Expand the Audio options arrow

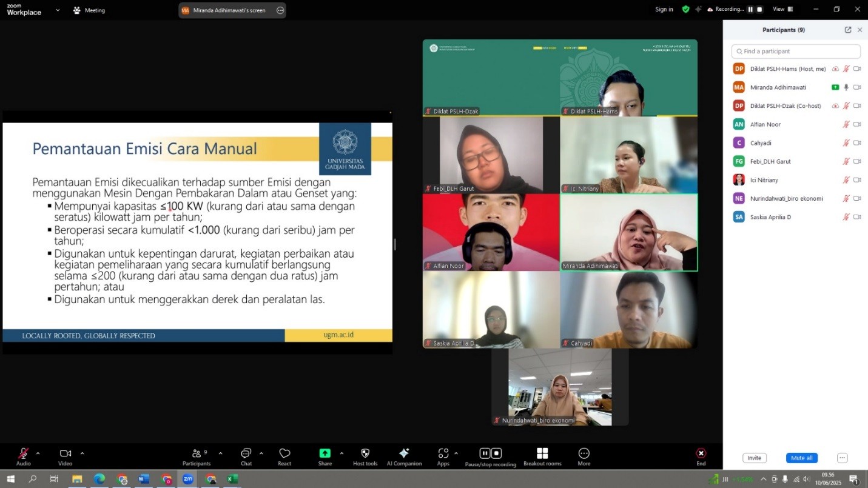coord(38,453)
